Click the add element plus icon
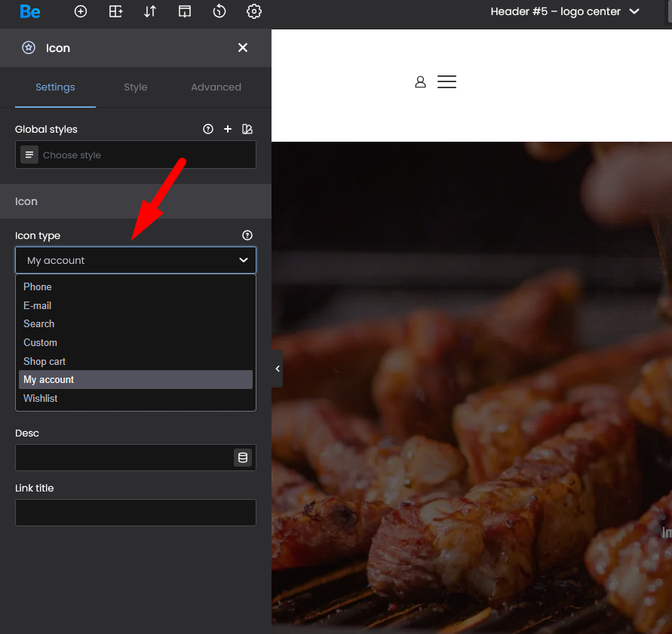The image size is (672, 634). (81, 11)
